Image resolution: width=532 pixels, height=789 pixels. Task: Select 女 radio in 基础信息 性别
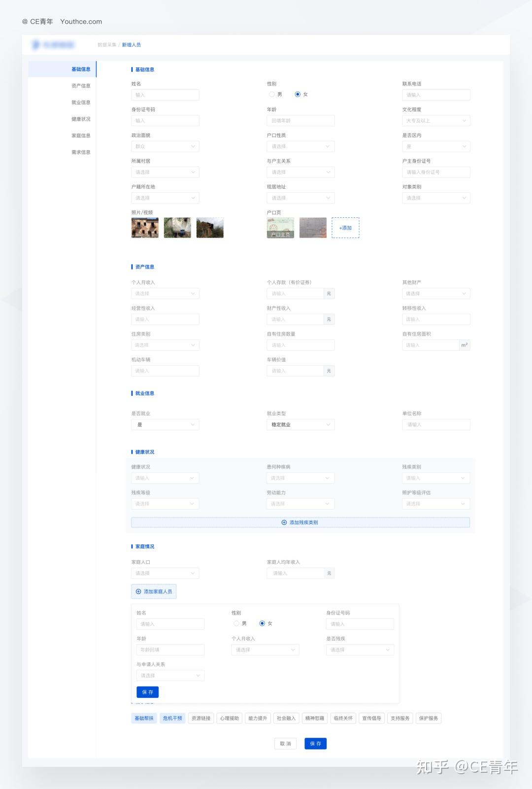[298, 94]
